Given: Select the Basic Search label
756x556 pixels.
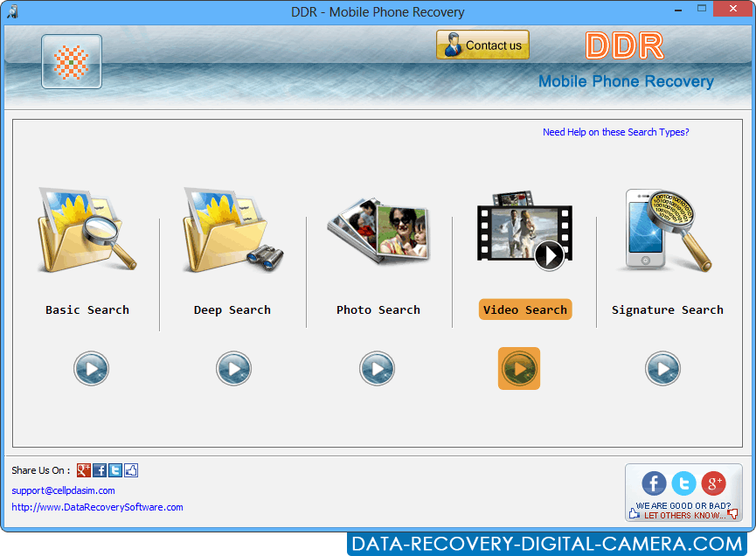Looking at the screenshot, I should (x=87, y=309).
